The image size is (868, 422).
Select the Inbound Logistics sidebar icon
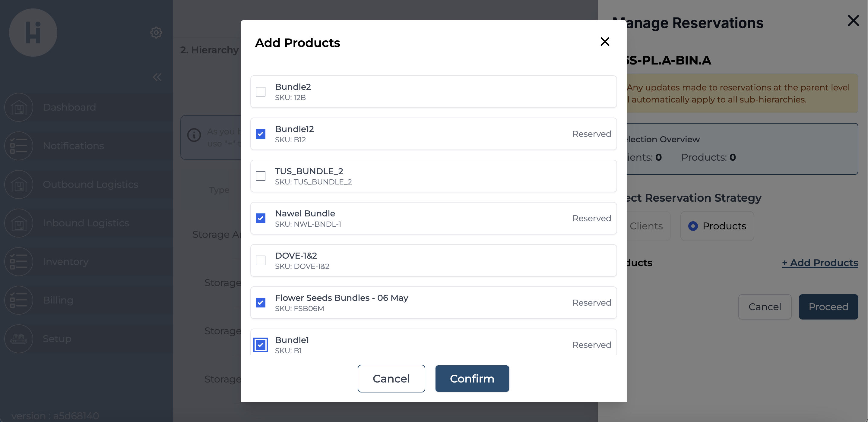click(x=19, y=223)
